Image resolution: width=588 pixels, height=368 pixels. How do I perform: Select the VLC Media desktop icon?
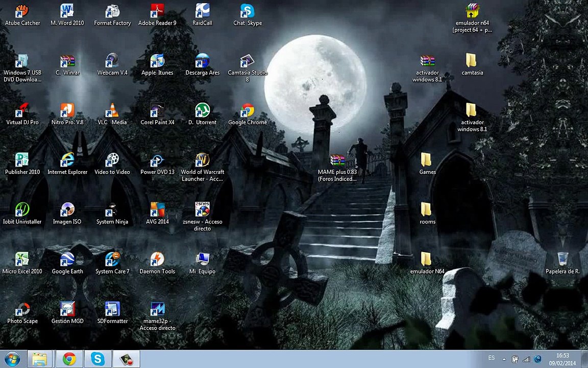[112, 111]
